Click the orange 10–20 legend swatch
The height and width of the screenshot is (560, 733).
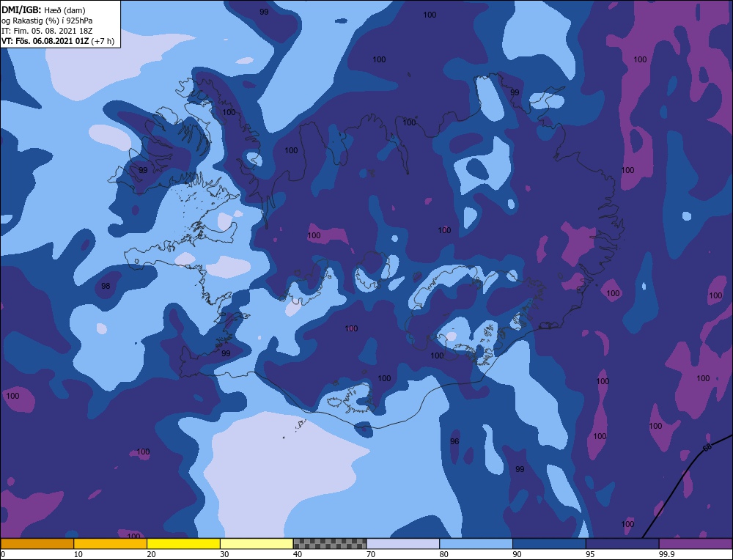(111, 544)
